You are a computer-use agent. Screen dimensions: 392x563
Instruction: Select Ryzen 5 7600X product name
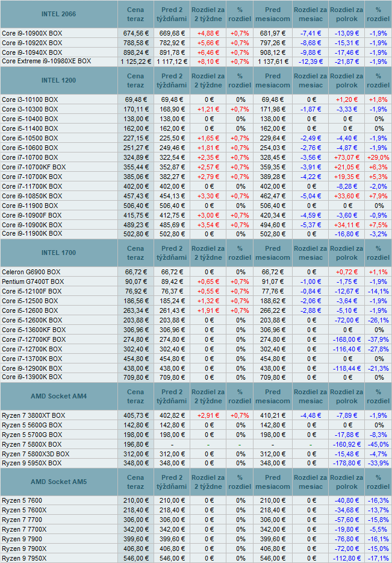pos(24,511)
